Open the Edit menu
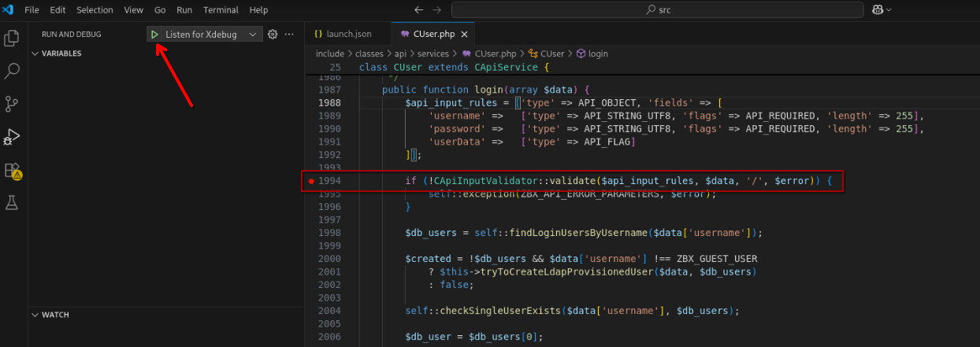 58,9
